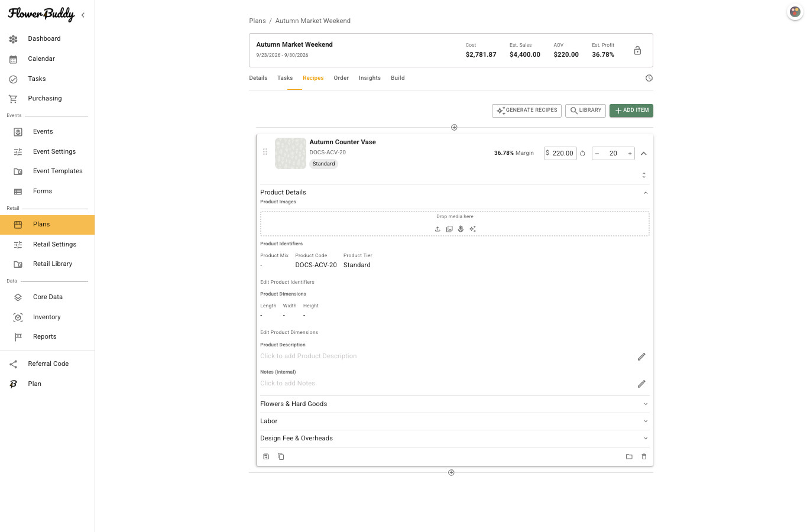Select the Recipes tab
This screenshot has width=807, height=532.
tap(313, 78)
